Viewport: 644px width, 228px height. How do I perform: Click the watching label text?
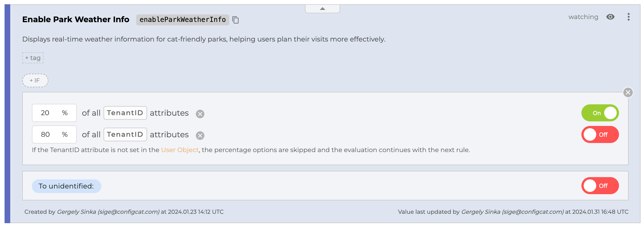583,17
